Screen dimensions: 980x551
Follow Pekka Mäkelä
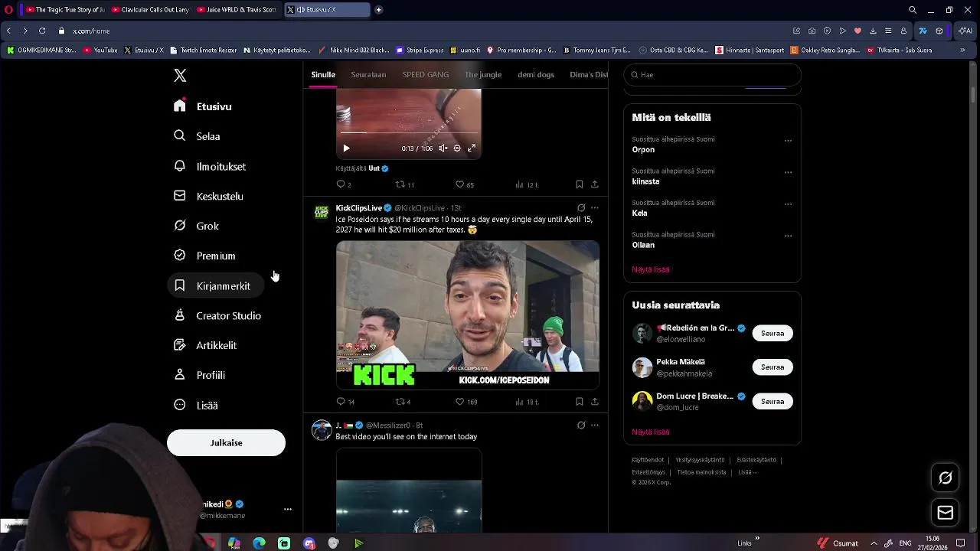(x=773, y=367)
